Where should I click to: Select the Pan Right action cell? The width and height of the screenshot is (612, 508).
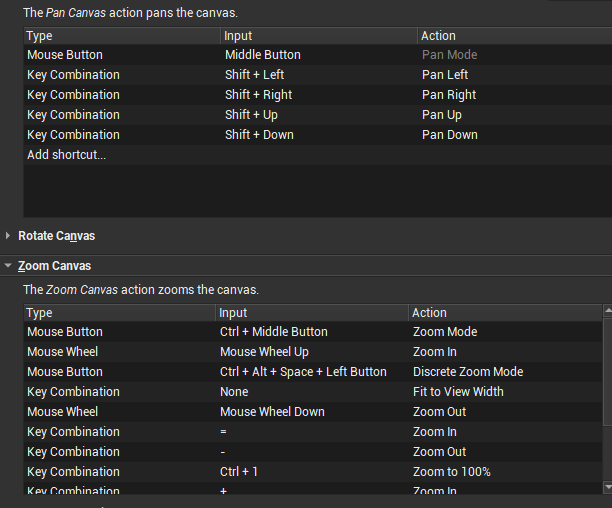pos(449,95)
